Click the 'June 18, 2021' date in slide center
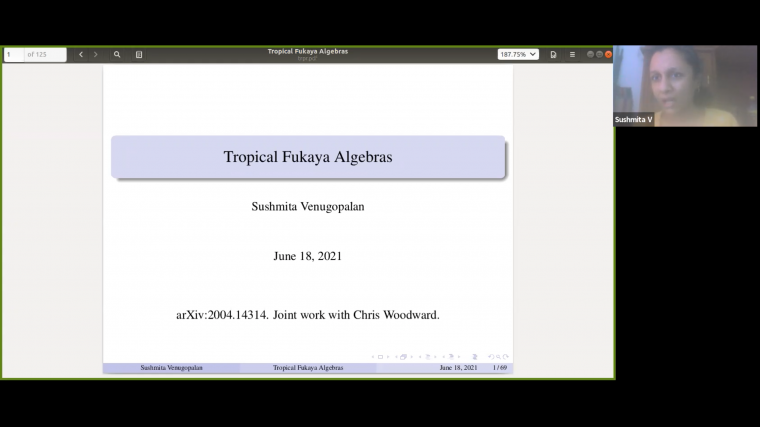This screenshot has height=427, width=760. point(308,256)
